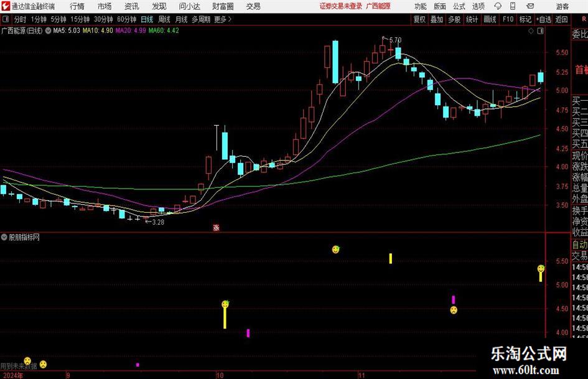Switch to the 15分钟 period tab
Image resolution: width=588 pixels, height=379 pixels.
click(80, 19)
